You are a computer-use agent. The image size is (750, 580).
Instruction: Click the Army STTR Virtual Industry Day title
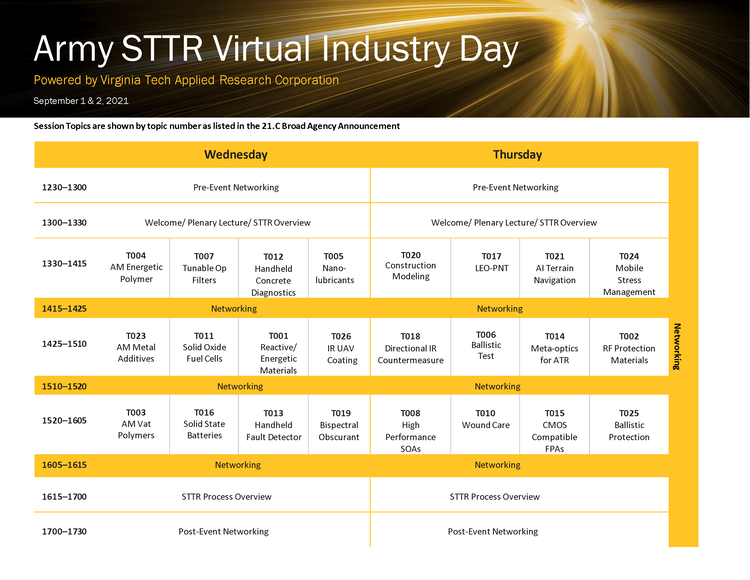(x=276, y=50)
